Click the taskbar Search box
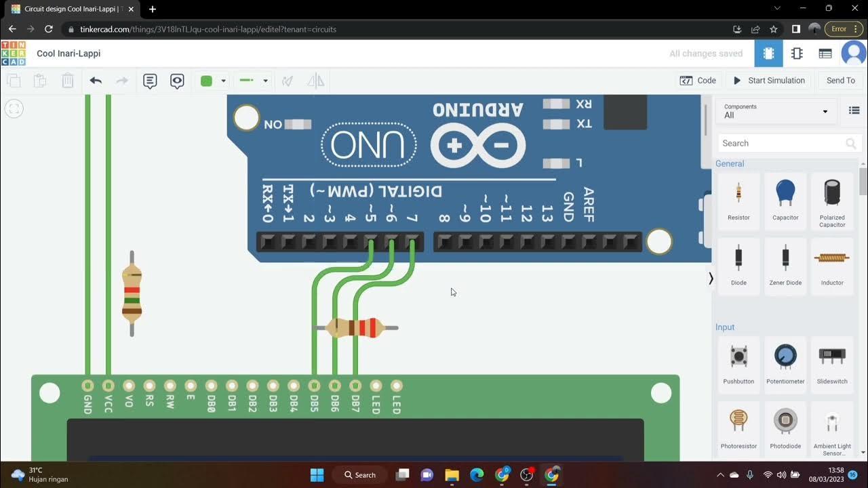 (x=360, y=474)
